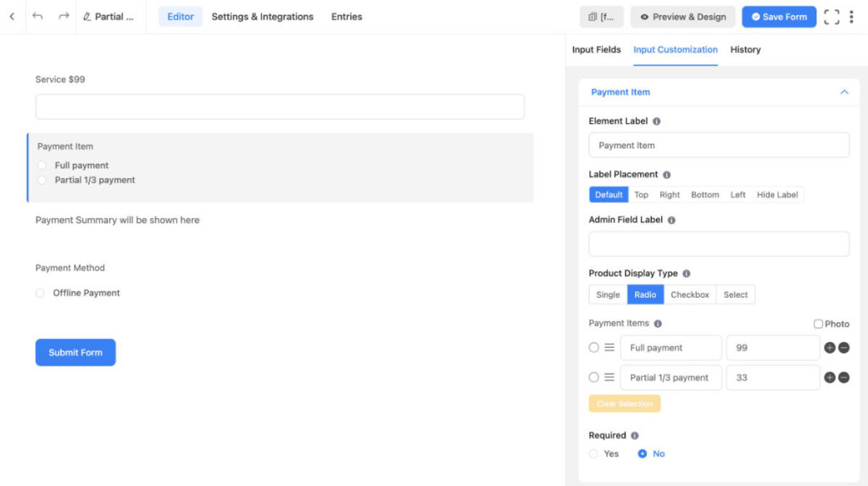
Task: Open the Entries tab
Action: point(347,17)
